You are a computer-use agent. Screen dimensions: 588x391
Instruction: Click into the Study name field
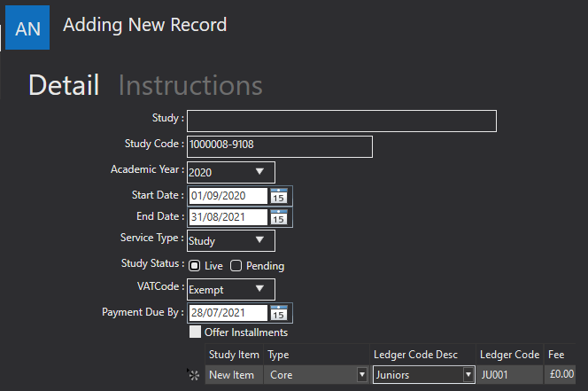(x=342, y=121)
